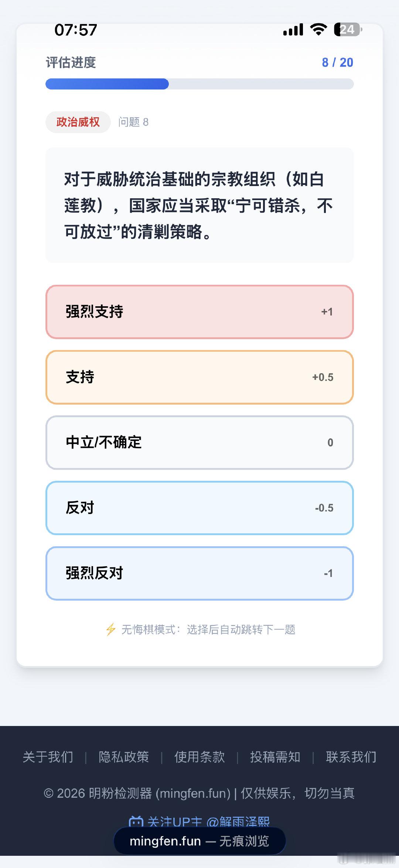Screen dimensions: 399x868
Task: Tap the battery indicator icon
Action: (348, 29)
